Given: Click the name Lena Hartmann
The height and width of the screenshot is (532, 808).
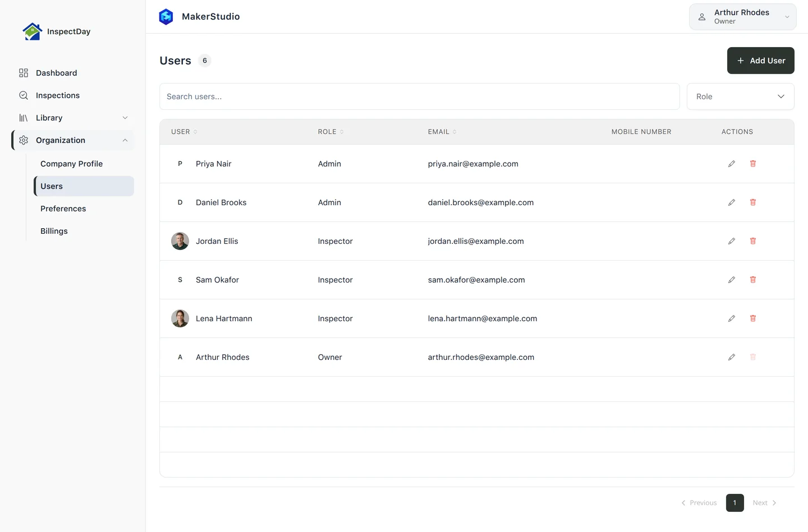Looking at the screenshot, I should (x=224, y=318).
